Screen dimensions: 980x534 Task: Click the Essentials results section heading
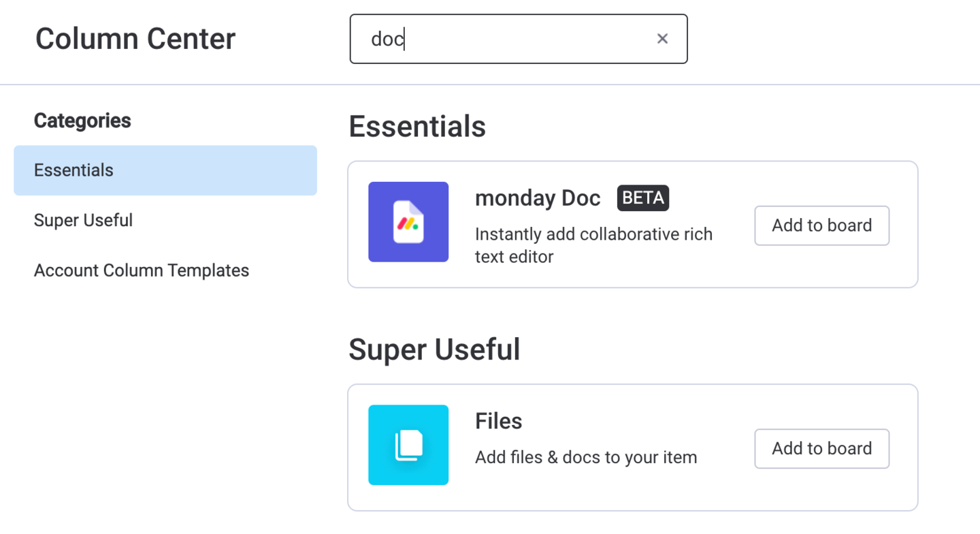tap(417, 127)
